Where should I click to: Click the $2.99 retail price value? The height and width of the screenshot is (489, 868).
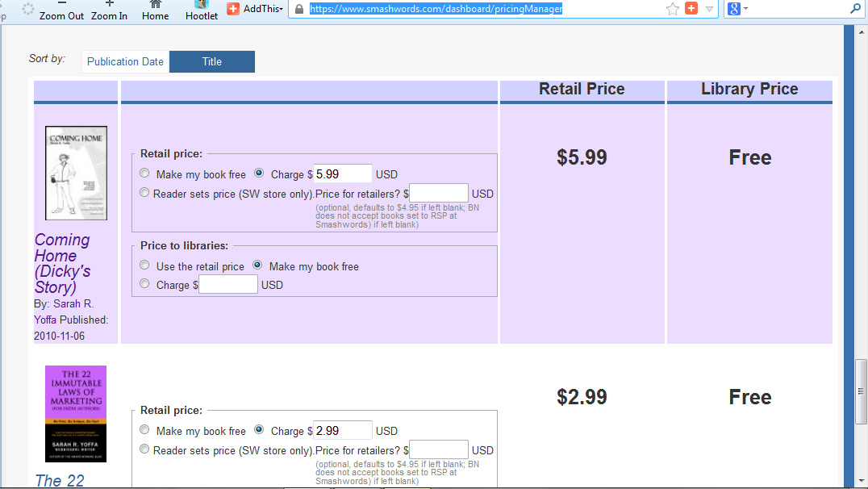tap(582, 397)
